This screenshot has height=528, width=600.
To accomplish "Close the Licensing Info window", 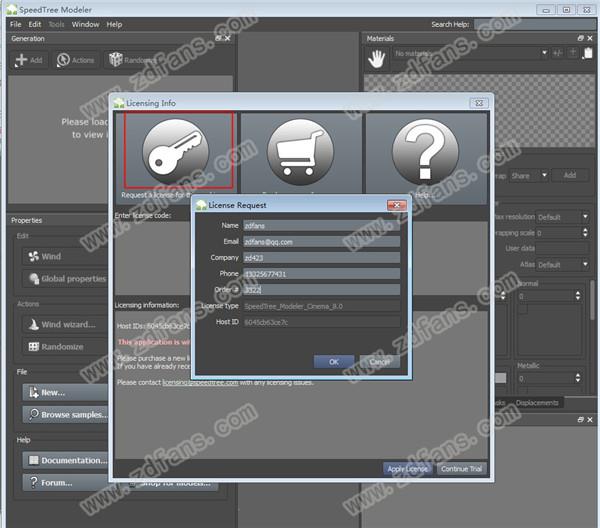I will [479, 103].
